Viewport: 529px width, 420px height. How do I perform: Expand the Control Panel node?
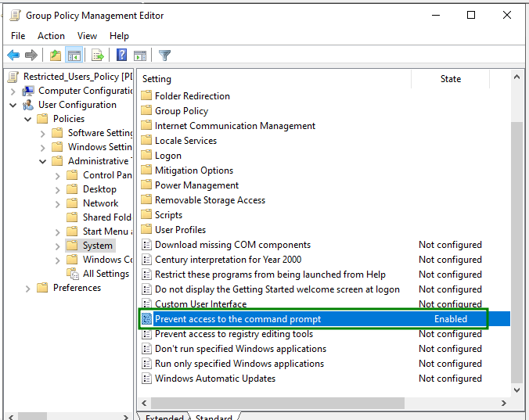click(x=58, y=176)
